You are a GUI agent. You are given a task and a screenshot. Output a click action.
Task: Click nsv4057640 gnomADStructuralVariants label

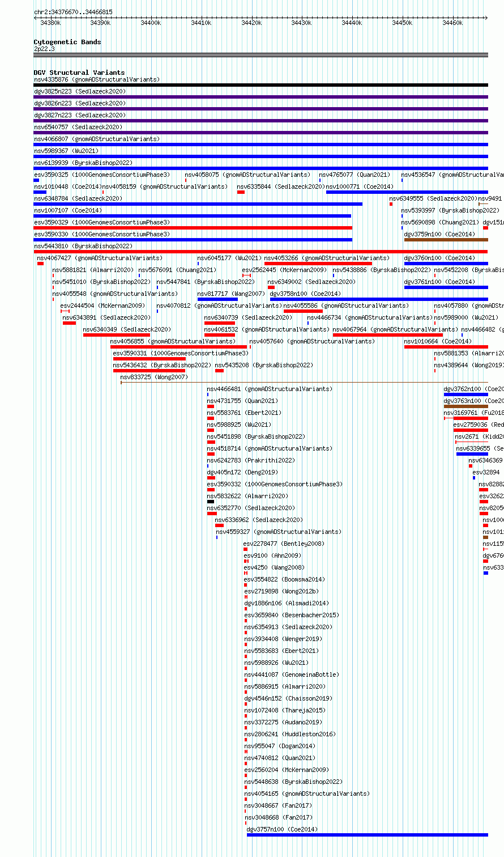click(x=313, y=341)
